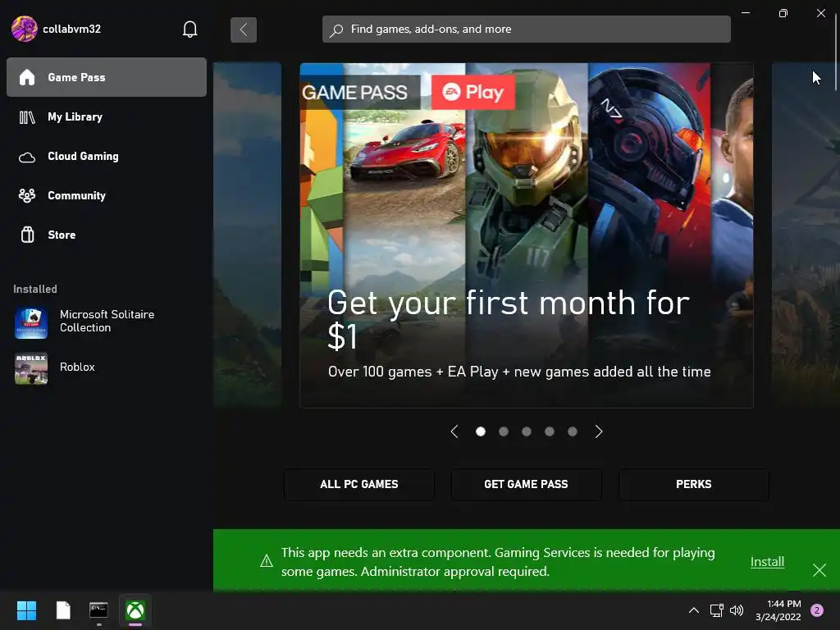The width and height of the screenshot is (840, 630).
Task: Open clock showing 1:44 PM
Action: click(778, 610)
